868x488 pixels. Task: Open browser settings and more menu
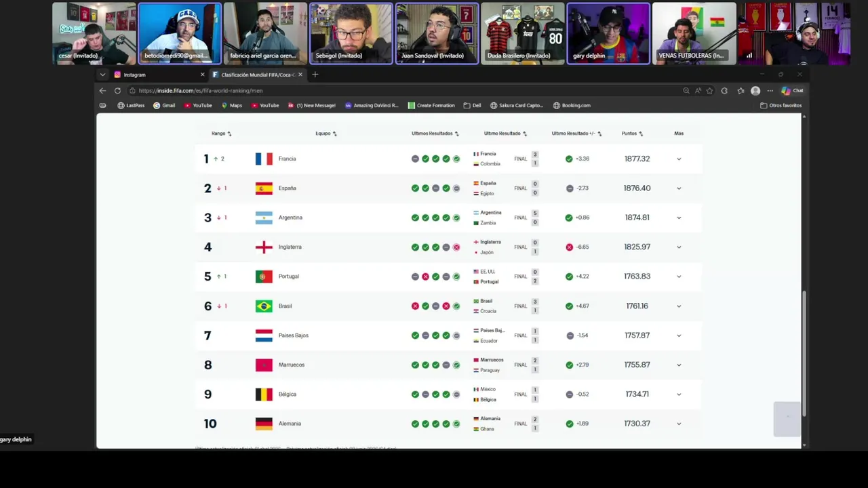click(x=770, y=91)
